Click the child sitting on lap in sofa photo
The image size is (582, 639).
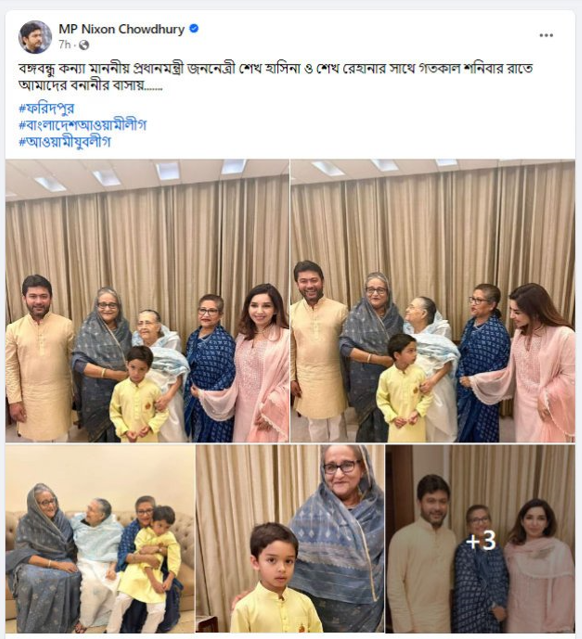point(154,552)
